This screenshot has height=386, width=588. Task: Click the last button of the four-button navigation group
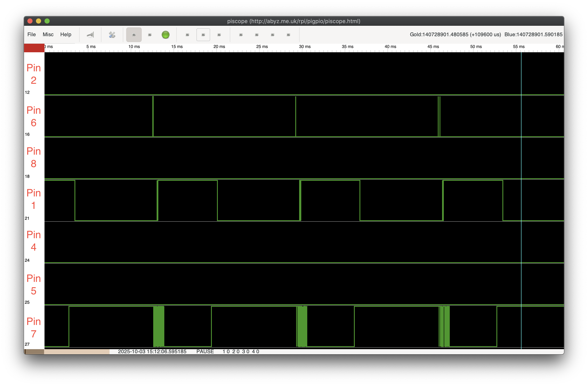(x=288, y=35)
